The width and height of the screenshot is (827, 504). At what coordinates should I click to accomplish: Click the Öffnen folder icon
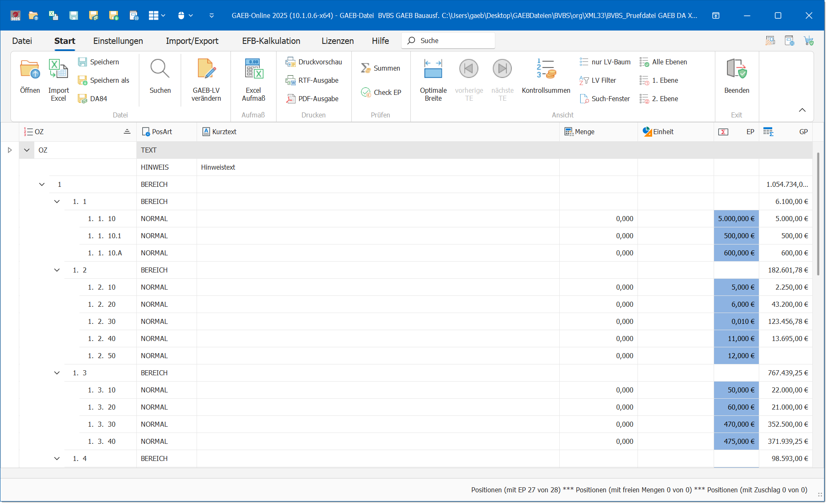coord(30,70)
